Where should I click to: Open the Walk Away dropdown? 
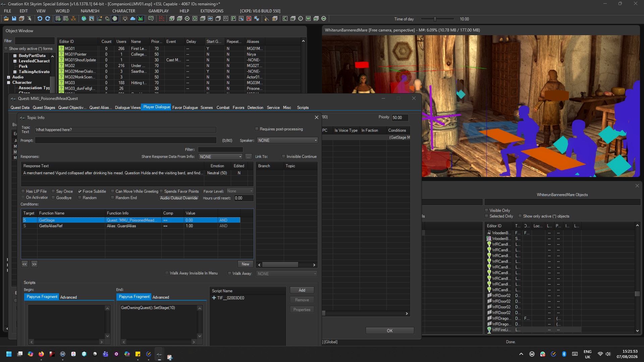click(x=287, y=274)
